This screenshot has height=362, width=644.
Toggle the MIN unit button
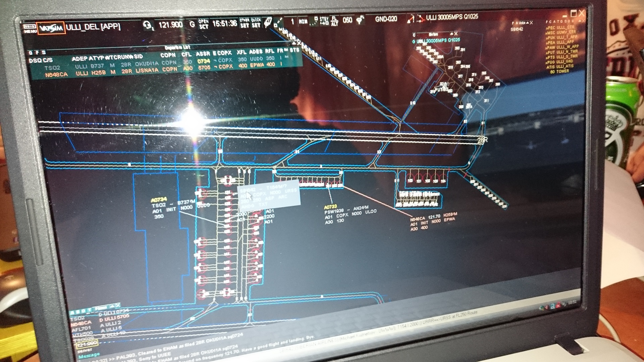coord(303,21)
